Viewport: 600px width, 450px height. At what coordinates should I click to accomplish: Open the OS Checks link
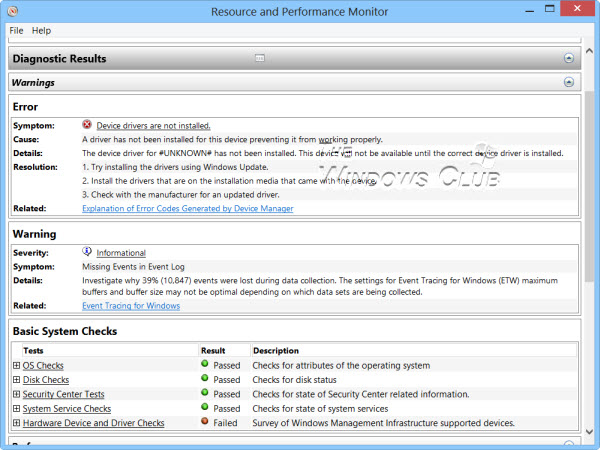[43, 365]
